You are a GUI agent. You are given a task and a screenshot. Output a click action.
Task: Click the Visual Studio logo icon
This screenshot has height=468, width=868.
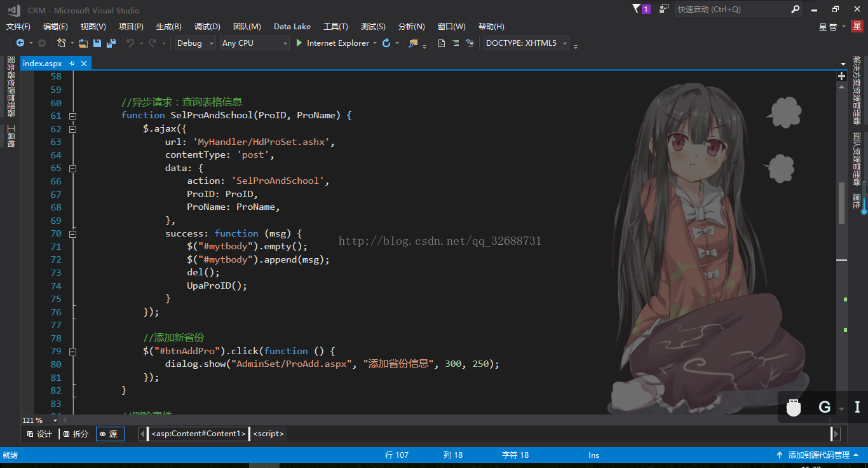coord(13,10)
